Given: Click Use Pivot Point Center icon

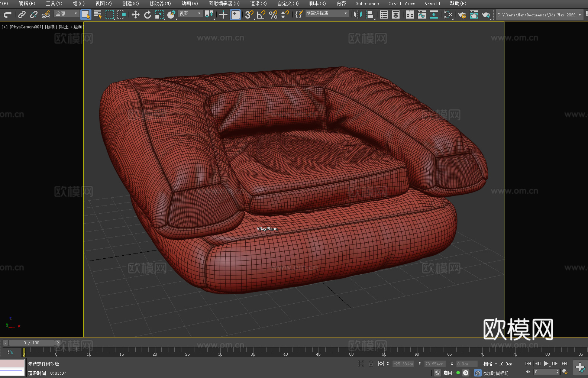Looking at the screenshot, I should [210, 14].
